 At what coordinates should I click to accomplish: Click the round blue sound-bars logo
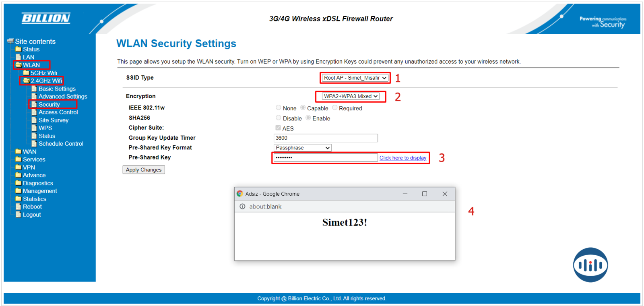tap(590, 265)
